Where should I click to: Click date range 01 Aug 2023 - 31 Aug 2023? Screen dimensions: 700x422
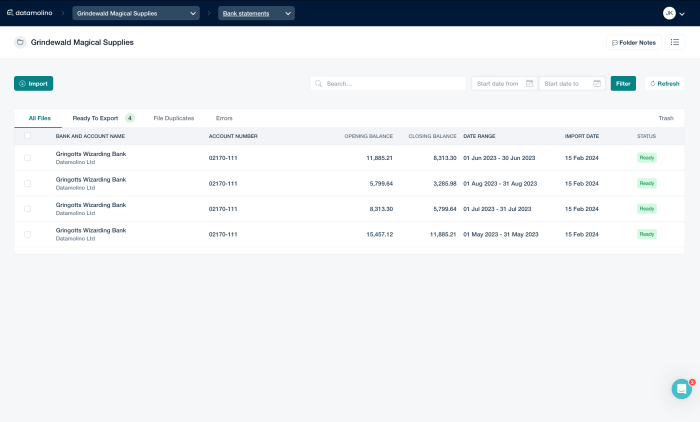pyautogui.click(x=500, y=184)
